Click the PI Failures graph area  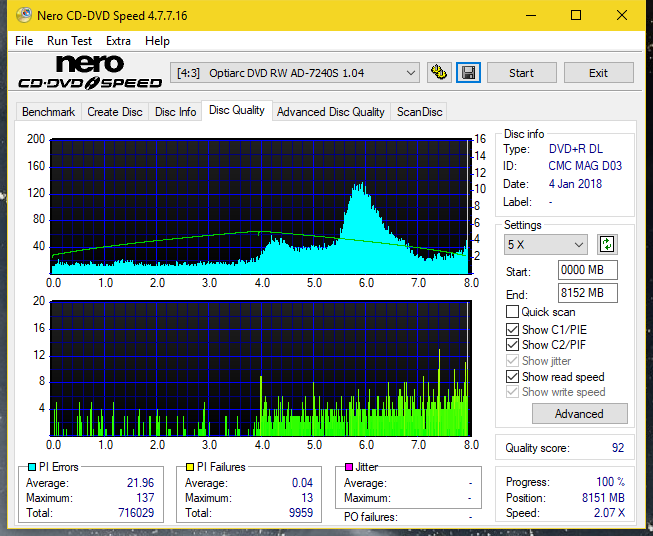tap(261, 369)
